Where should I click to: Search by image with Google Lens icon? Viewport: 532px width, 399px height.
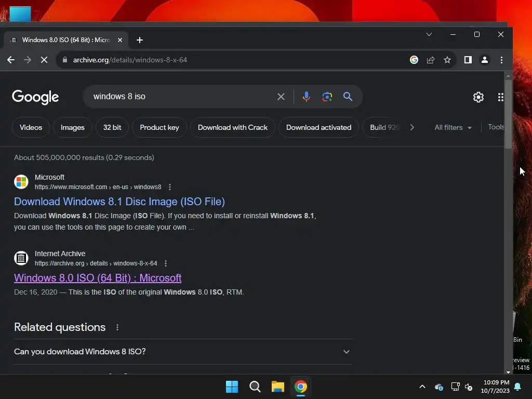(327, 97)
